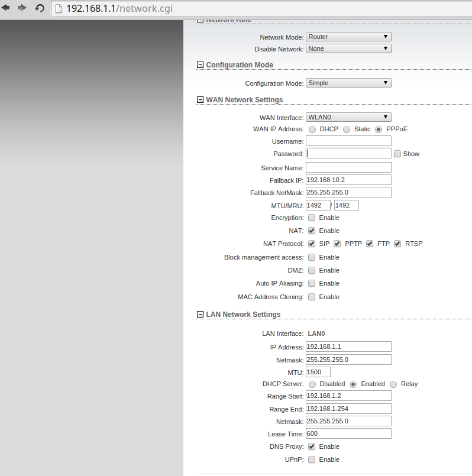Viewport: 472px width, 476px height.
Task: Enable the UPnP checkbox
Action: (x=312, y=459)
